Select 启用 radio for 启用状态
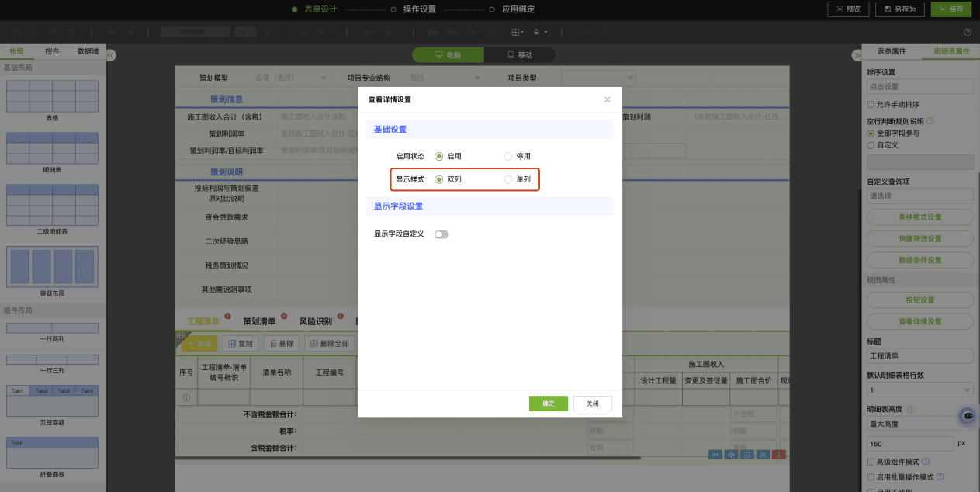The width and height of the screenshot is (980, 492). (x=439, y=156)
